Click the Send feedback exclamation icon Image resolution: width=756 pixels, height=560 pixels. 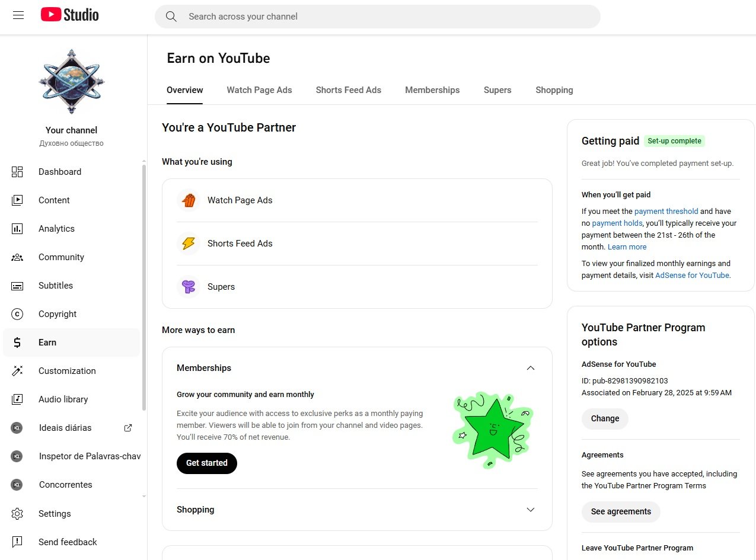[x=17, y=542]
